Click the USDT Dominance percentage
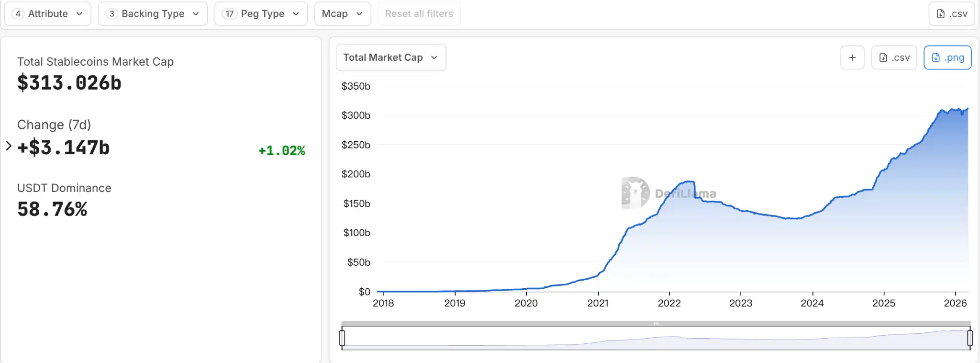This screenshot has width=980, height=363. pyautogui.click(x=52, y=209)
